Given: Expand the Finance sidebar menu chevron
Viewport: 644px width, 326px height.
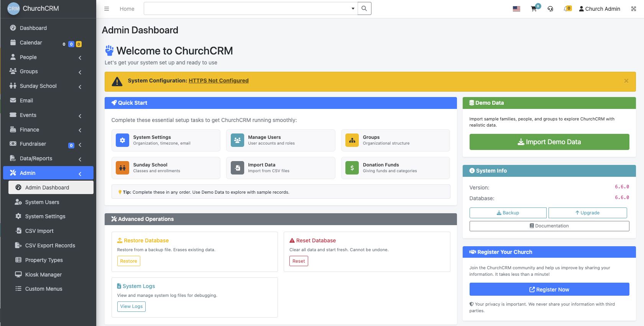Looking at the screenshot, I should click(80, 130).
